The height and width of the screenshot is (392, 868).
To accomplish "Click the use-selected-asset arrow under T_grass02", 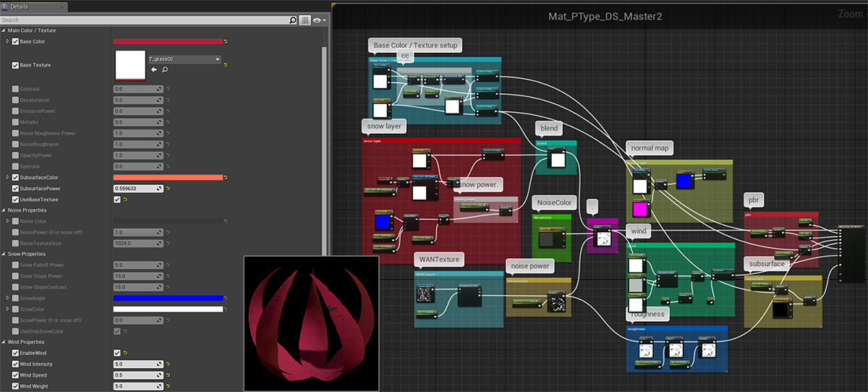I will point(153,70).
